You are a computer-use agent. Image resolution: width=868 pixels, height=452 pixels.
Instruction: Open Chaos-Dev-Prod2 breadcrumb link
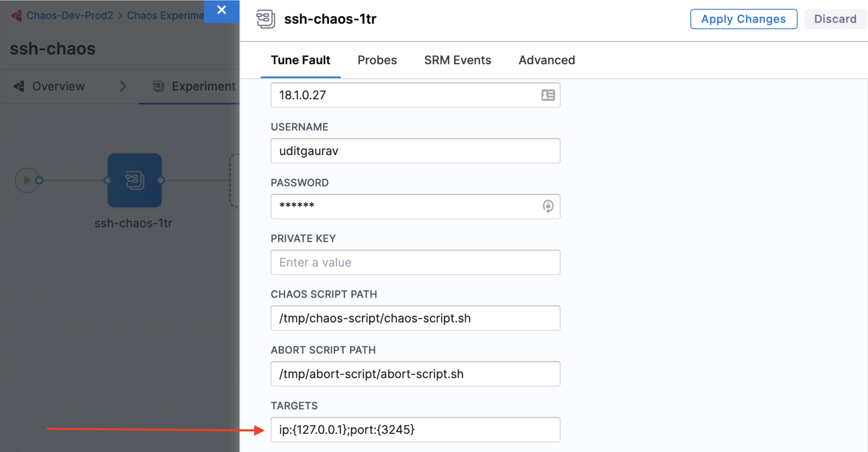(x=70, y=16)
